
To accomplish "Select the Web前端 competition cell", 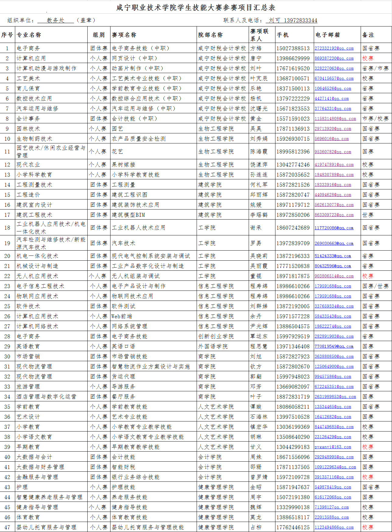I will [x=122, y=316].
